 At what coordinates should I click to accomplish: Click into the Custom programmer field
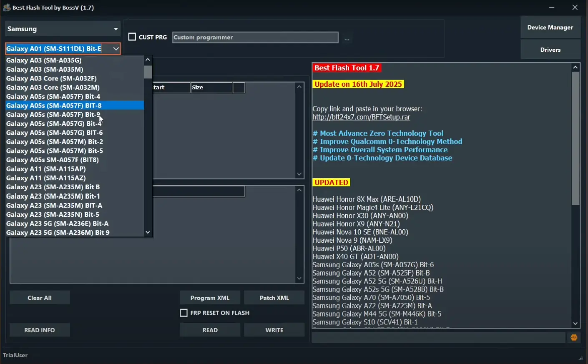255,37
